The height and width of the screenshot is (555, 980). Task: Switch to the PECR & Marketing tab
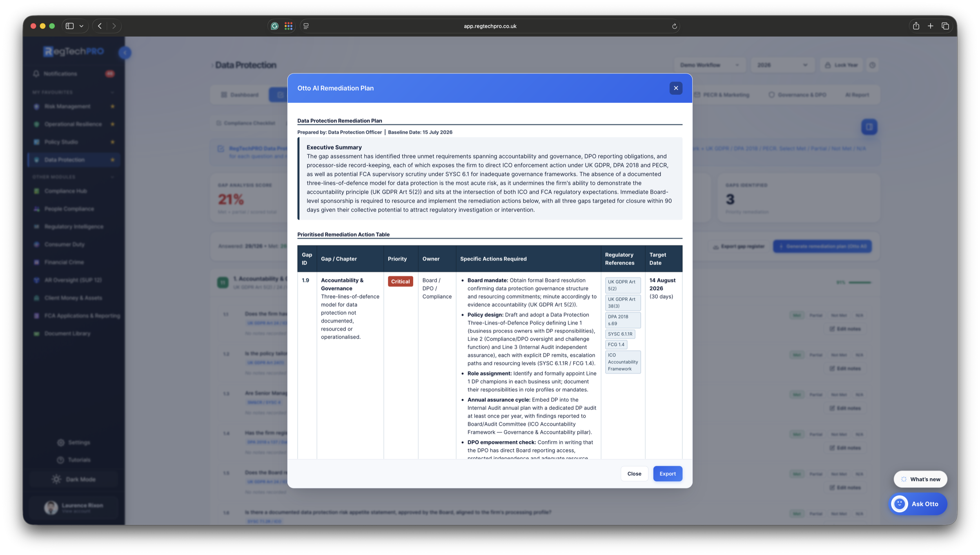[722, 95]
